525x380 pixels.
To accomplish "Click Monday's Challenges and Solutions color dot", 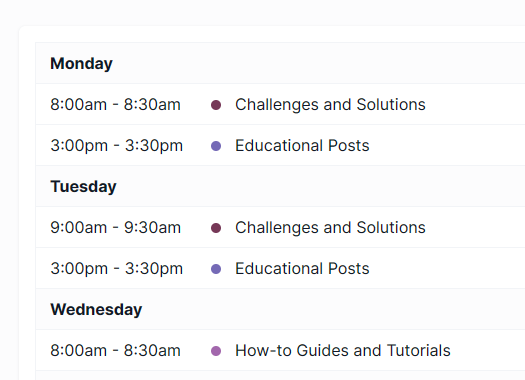I will (216, 105).
